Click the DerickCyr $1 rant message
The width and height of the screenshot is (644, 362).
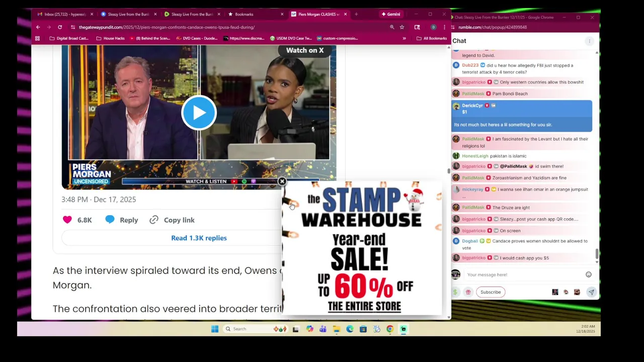[x=522, y=116]
